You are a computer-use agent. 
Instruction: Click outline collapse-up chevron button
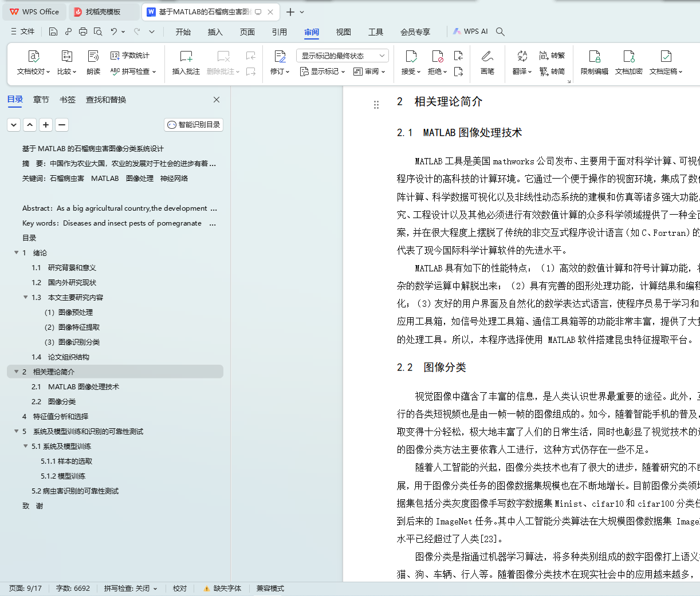pos(30,125)
